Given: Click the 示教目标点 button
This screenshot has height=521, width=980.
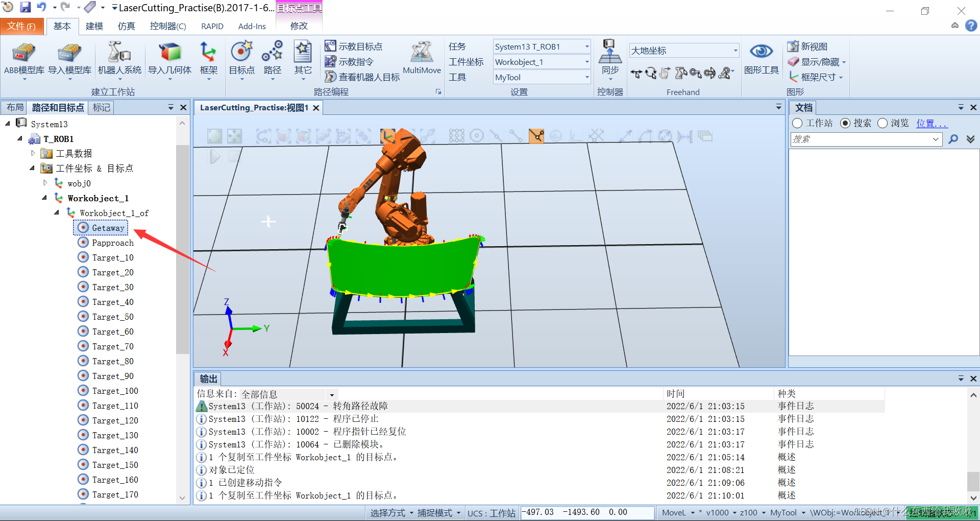Looking at the screenshot, I should (354, 46).
